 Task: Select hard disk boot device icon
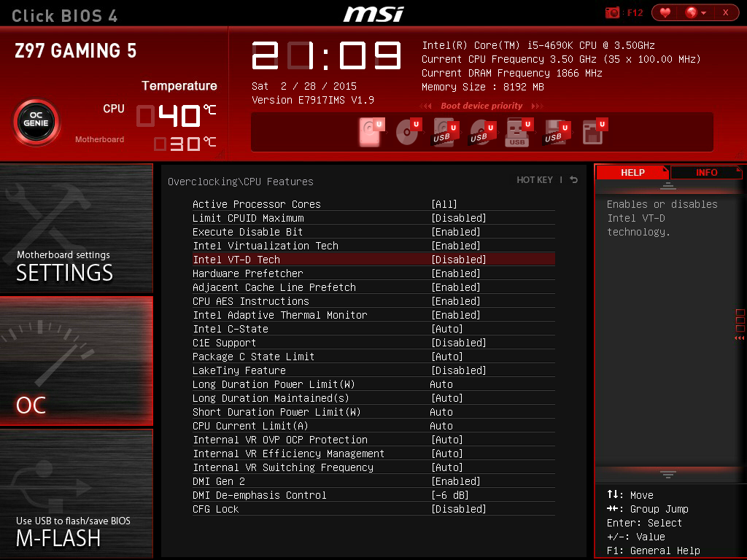(371, 132)
